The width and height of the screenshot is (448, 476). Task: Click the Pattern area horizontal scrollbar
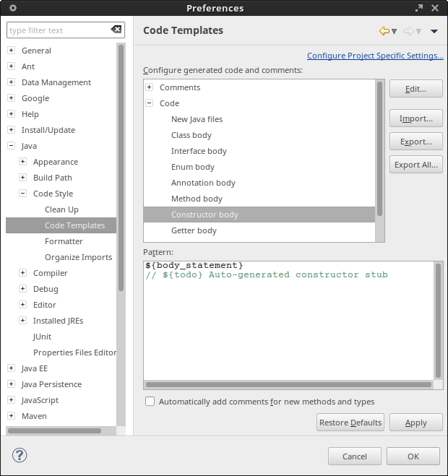tap(288, 384)
